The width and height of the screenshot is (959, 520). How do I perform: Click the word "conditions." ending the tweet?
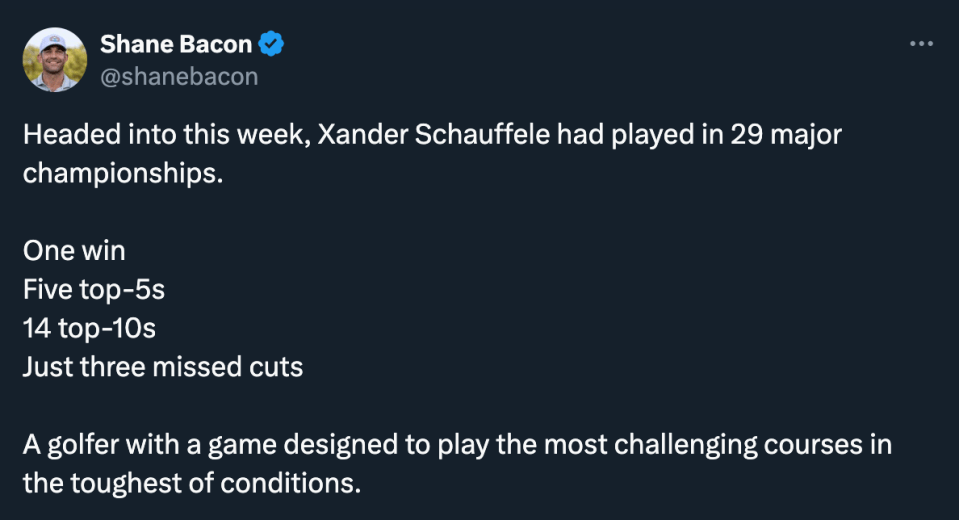tap(291, 483)
